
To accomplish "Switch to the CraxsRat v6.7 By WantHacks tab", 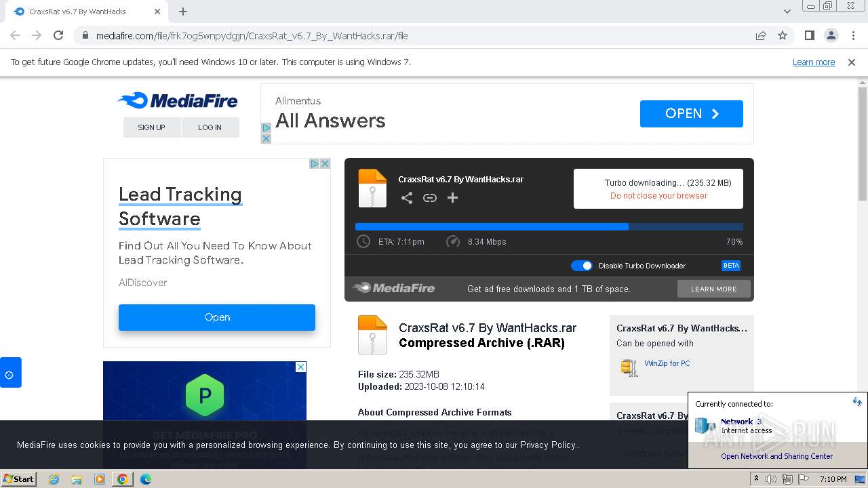I will 84,12.
